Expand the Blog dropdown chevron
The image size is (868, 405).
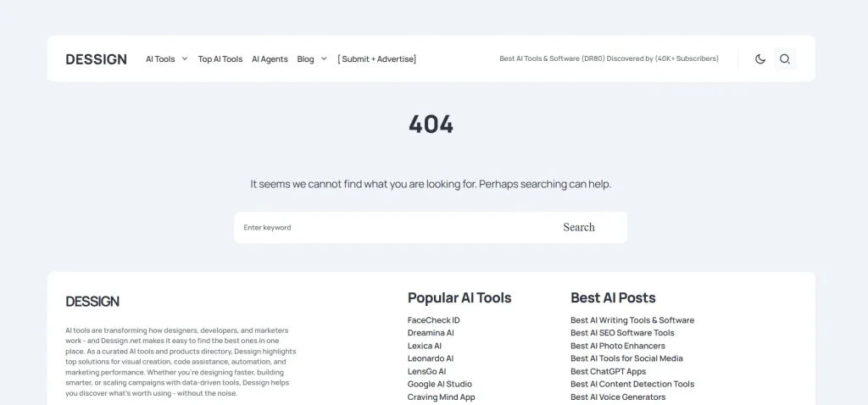click(324, 58)
